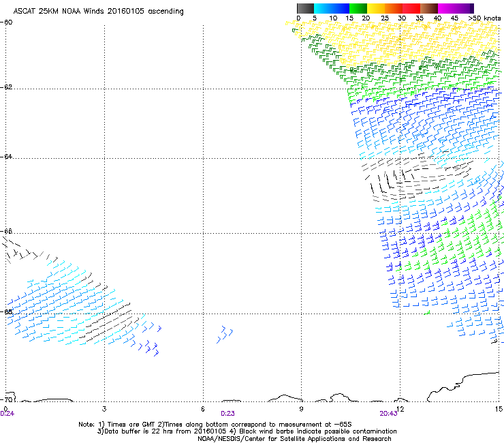Image resolution: width=504 pixels, height=443 pixels.
Task: Click the '-70' latitude axis label
Action: point(6,399)
